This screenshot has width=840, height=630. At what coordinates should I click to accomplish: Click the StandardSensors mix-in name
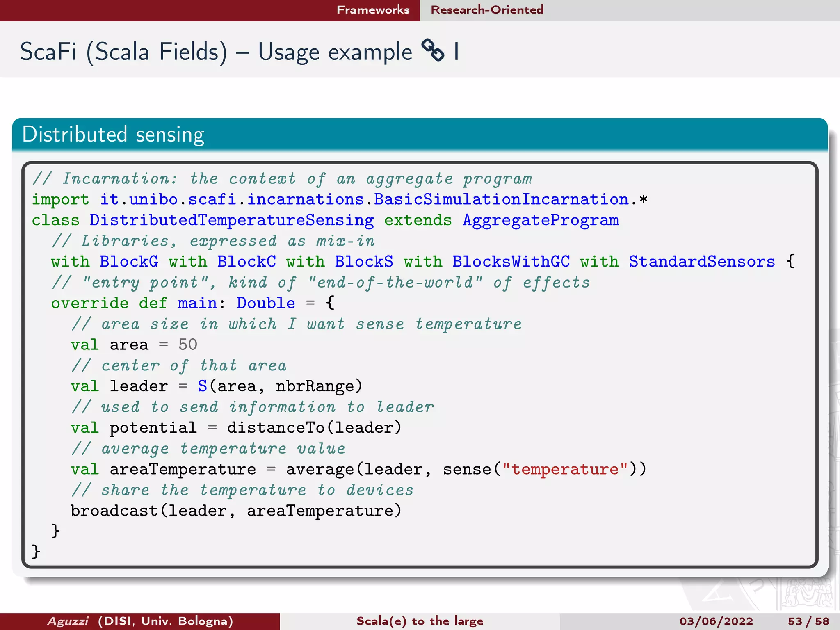(x=702, y=262)
